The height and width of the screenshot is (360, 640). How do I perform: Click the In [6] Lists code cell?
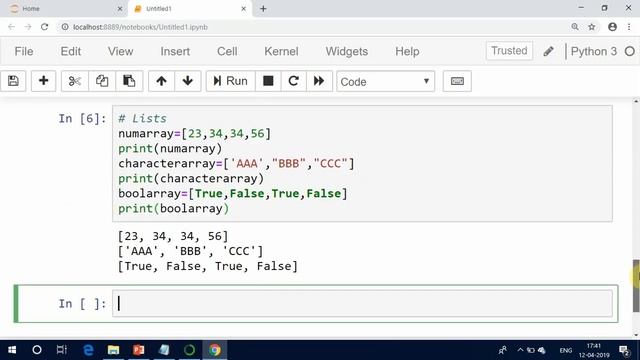pos(362,163)
